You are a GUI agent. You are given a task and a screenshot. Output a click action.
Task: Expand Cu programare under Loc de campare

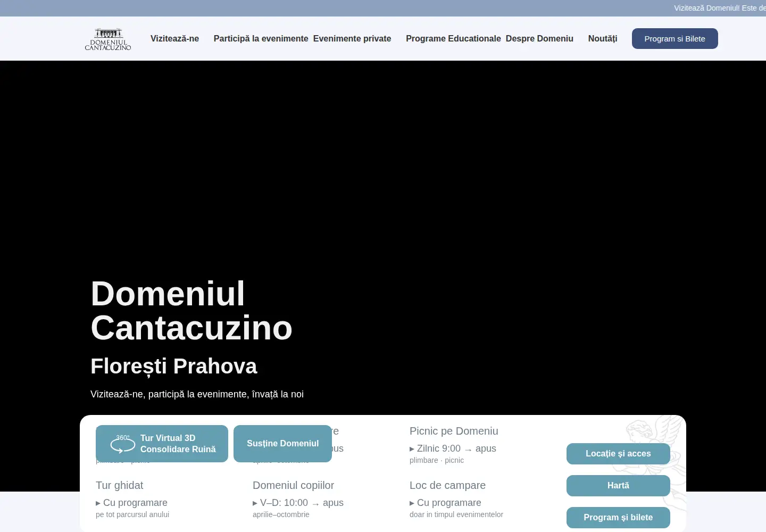445,503
